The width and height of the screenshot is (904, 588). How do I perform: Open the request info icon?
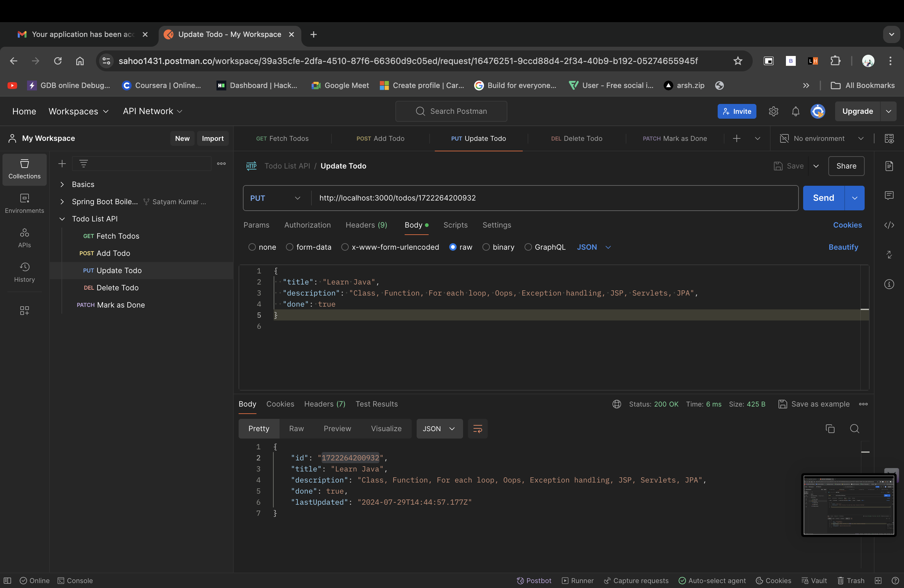(x=889, y=284)
